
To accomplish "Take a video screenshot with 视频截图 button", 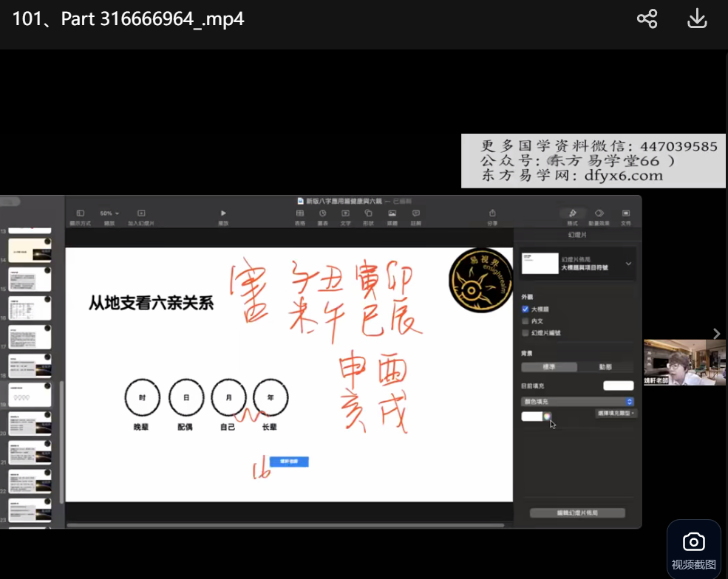I will (x=693, y=549).
